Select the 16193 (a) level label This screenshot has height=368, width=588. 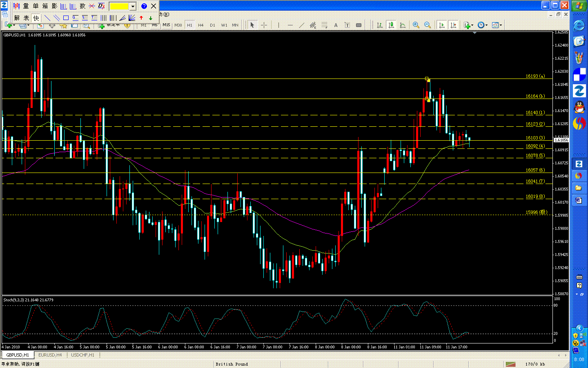pos(535,76)
